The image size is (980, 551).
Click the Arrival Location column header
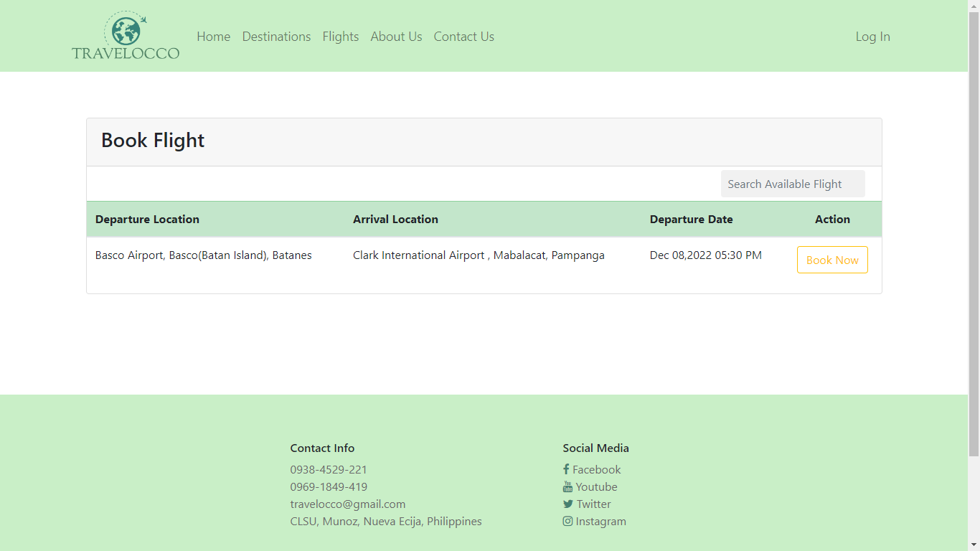395,220
